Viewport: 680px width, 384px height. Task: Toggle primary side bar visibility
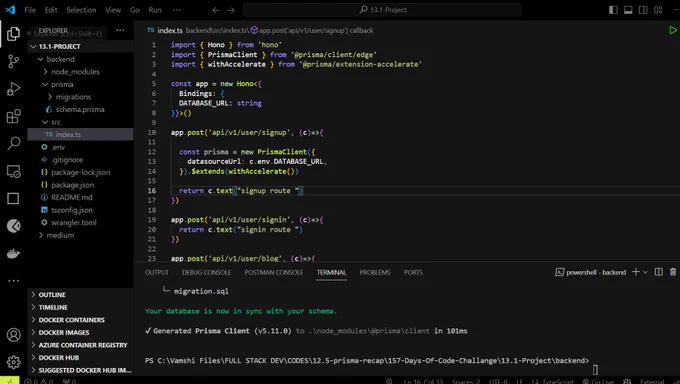(x=613, y=10)
